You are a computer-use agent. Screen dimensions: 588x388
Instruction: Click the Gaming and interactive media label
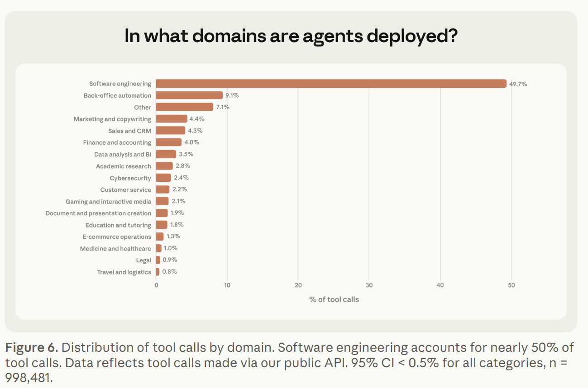pyautogui.click(x=108, y=201)
